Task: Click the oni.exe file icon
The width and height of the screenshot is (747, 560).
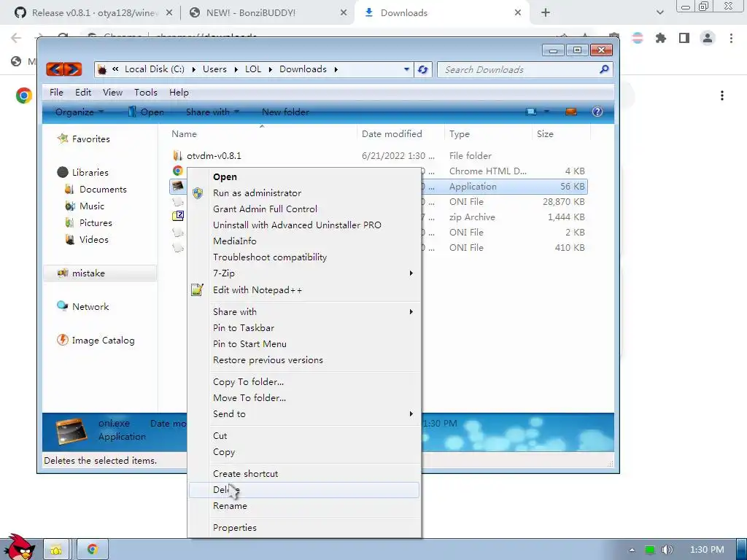Action: tap(178, 186)
